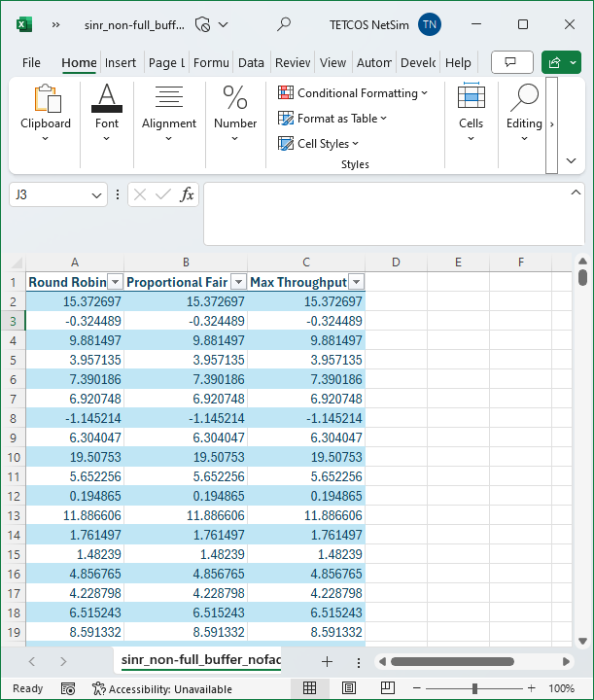Open the Formulas tab

[x=211, y=63]
